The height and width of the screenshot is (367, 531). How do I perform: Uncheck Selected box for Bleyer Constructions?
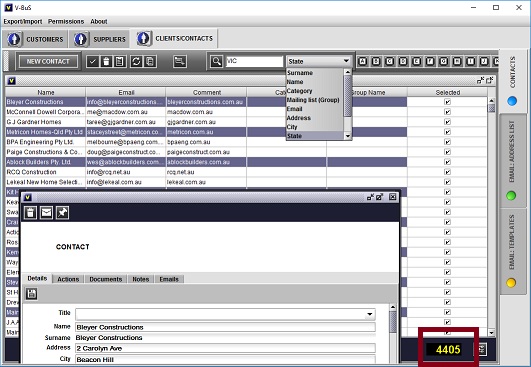pos(447,102)
